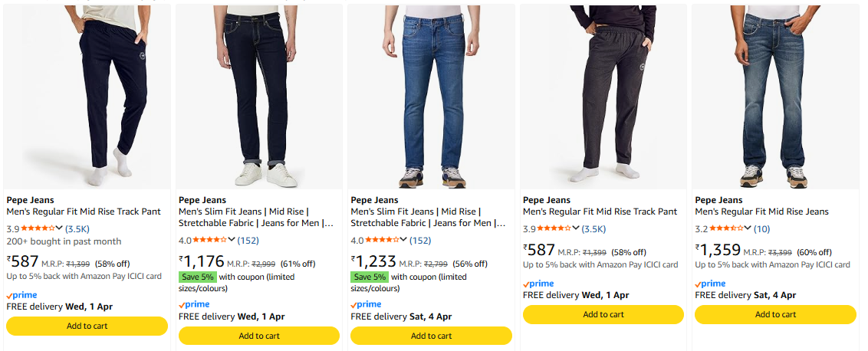Open blue slim fit jeans product image
The image size is (868, 351).
pyautogui.click(x=431, y=96)
